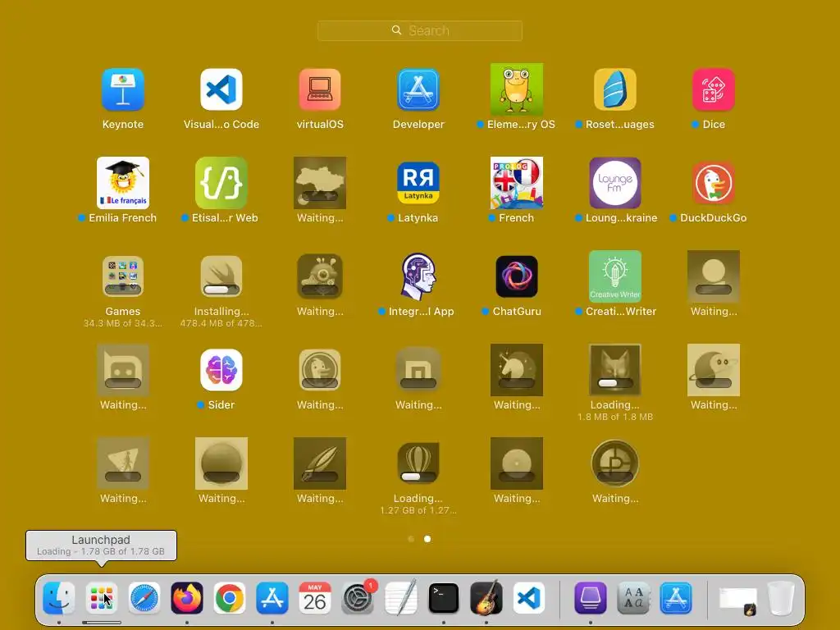Switch to the first Launchpad page dot
840x630 pixels.
click(x=411, y=539)
